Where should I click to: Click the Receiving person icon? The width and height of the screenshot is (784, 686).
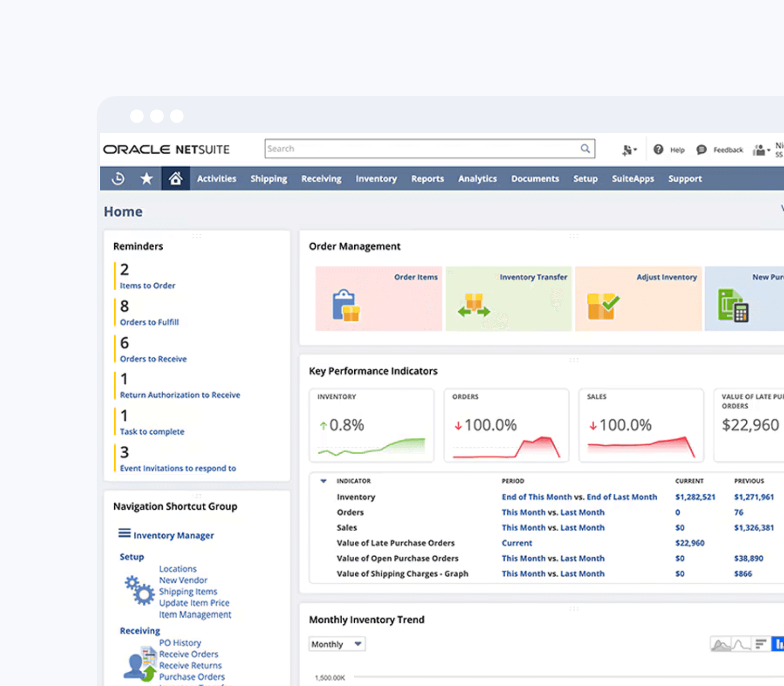click(140, 664)
